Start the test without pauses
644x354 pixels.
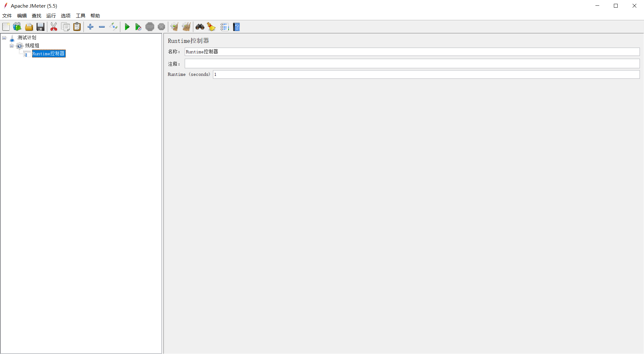tap(138, 27)
